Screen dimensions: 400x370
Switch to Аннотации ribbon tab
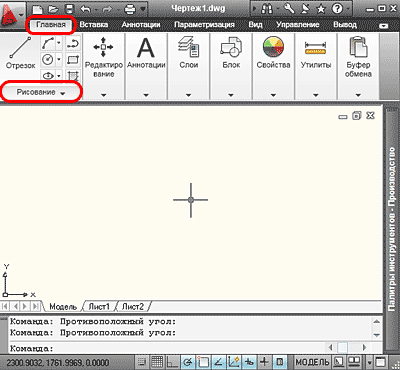(141, 25)
